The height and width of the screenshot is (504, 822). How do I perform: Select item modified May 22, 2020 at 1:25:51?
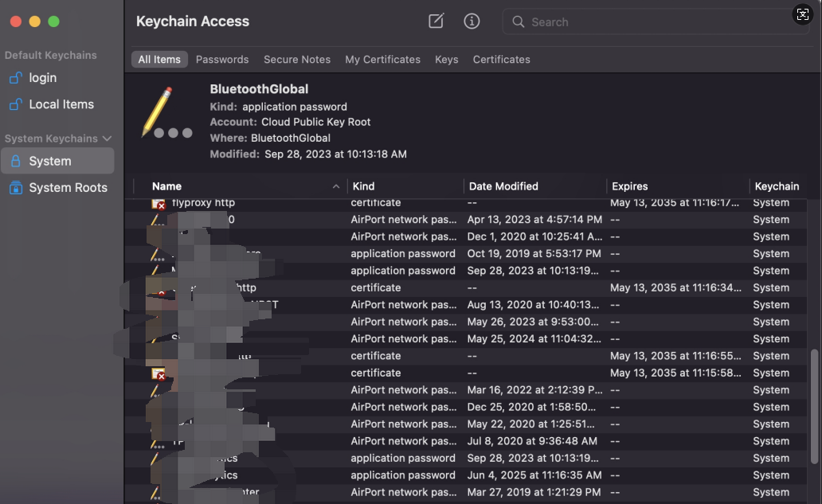click(x=530, y=424)
